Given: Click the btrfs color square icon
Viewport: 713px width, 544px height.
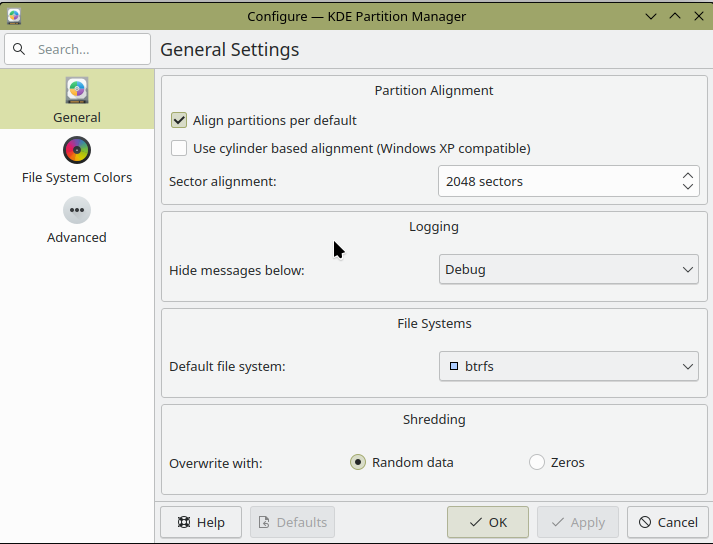Looking at the screenshot, I should click(x=453, y=366).
